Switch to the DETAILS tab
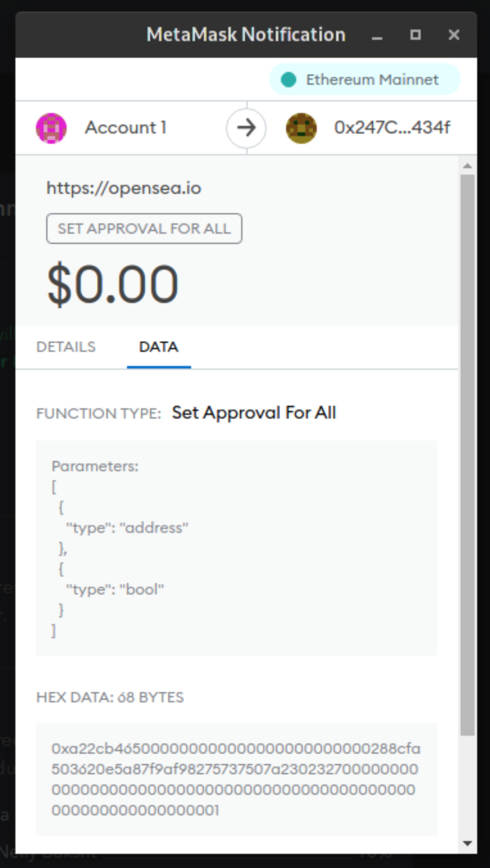This screenshot has width=490, height=868. (x=66, y=347)
